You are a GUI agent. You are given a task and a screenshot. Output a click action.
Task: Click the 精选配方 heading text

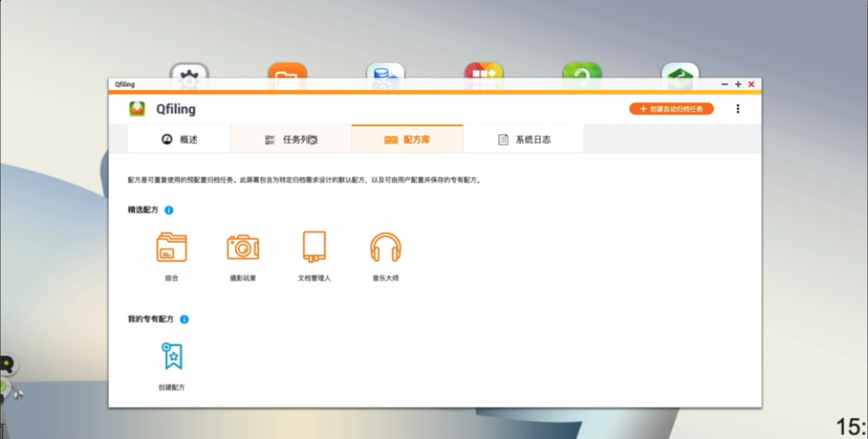tap(143, 211)
